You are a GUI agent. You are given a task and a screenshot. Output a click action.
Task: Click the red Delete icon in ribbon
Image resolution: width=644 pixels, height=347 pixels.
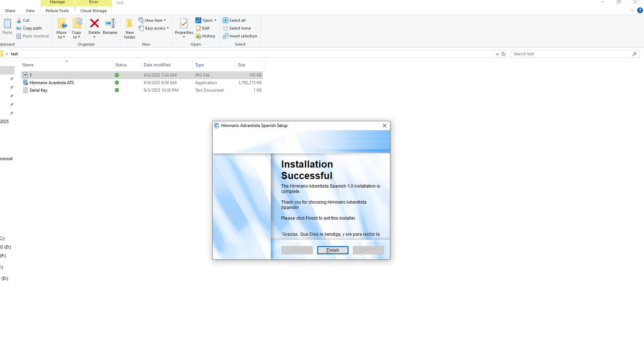point(94,24)
